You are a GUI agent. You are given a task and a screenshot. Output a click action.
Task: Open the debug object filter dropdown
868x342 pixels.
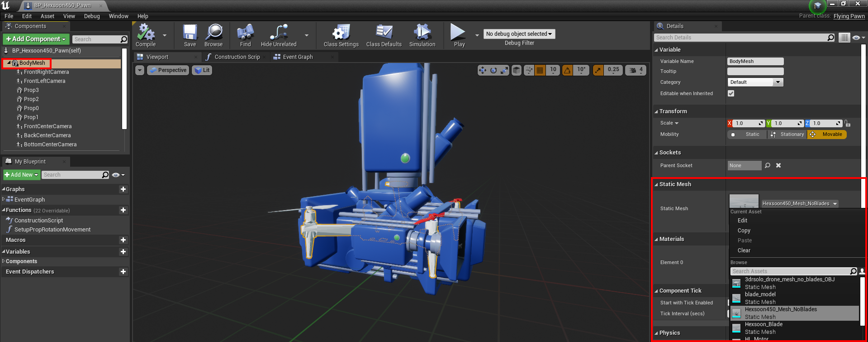[x=519, y=34]
